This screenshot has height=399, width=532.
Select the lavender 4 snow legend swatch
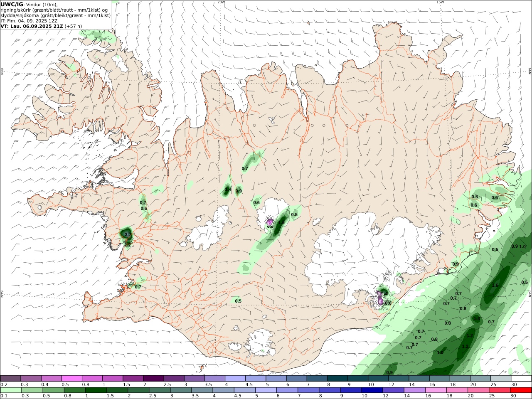click(235, 379)
